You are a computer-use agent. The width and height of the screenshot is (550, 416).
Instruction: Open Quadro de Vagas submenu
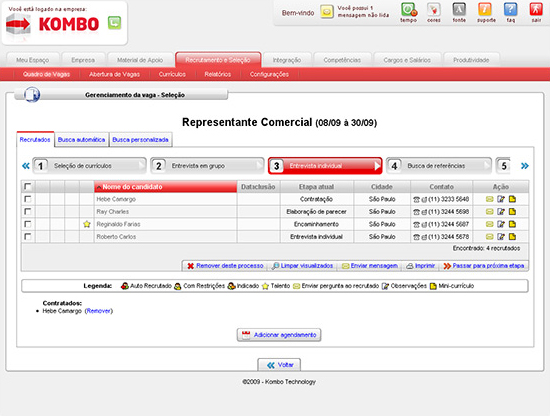point(46,74)
